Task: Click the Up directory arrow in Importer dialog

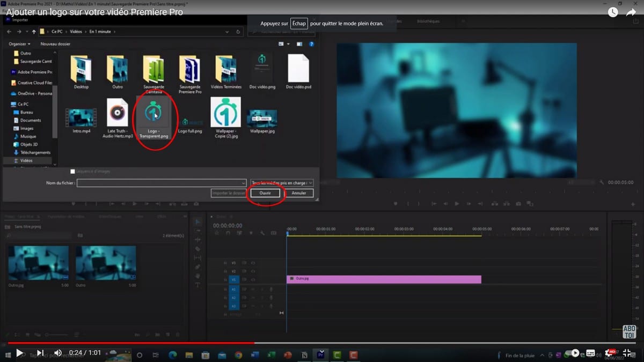Action: point(34,32)
